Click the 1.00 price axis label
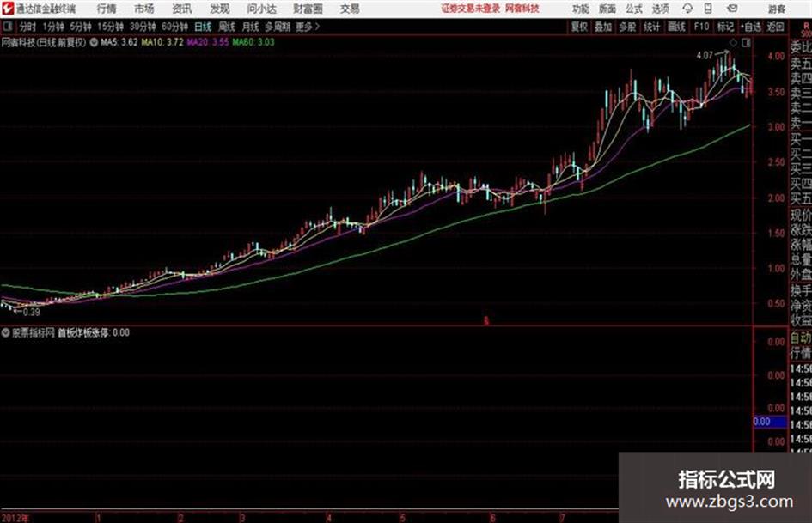Viewport: 812px width, 523px height. pos(776,268)
